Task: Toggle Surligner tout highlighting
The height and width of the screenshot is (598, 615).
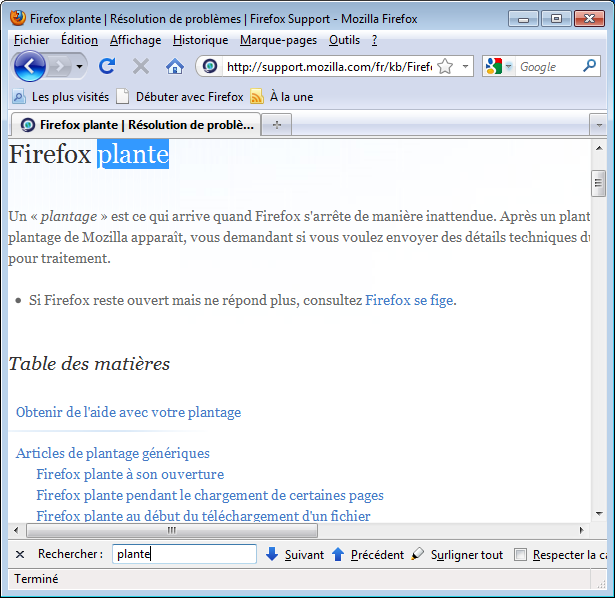Action: 457,554
